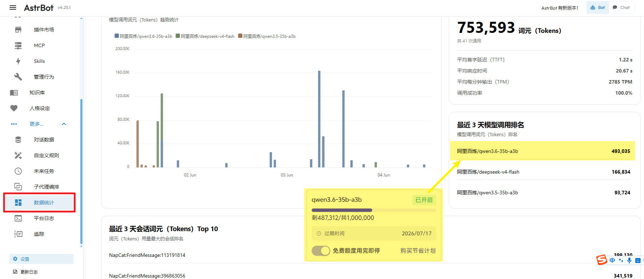Click the MCP server icon
This screenshot has height=279, width=644.
18,45
